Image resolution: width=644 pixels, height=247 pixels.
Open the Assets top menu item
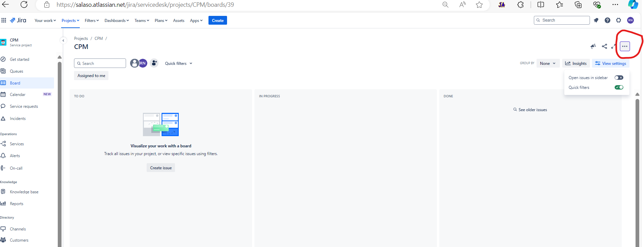tap(179, 21)
